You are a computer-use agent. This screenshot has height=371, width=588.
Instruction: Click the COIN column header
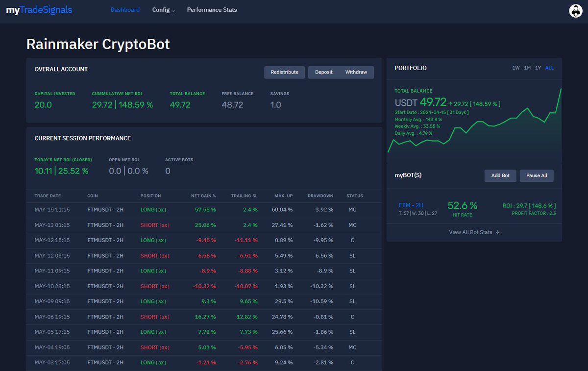pyautogui.click(x=93, y=196)
